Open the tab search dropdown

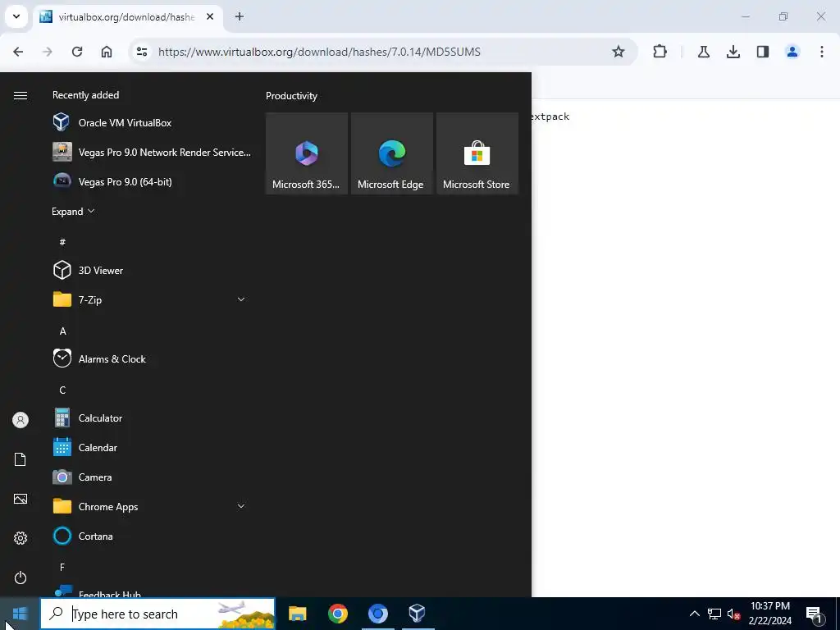[x=16, y=16]
